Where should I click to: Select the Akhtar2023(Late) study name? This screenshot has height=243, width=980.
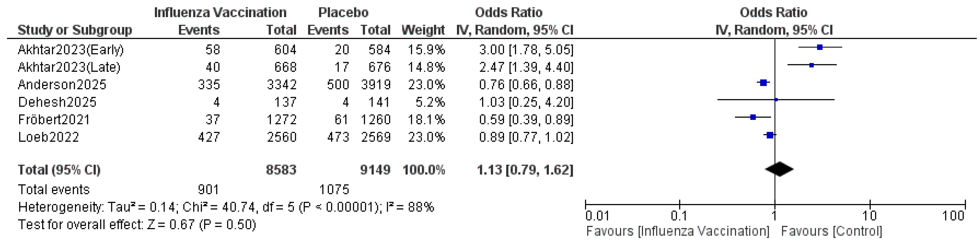click(69, 67)
